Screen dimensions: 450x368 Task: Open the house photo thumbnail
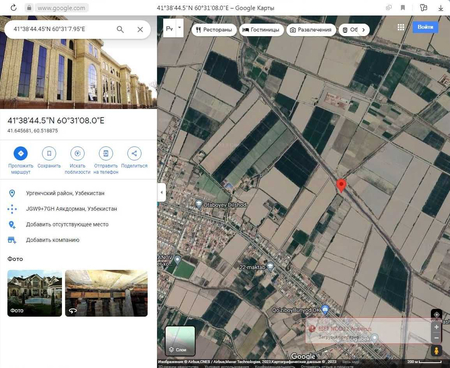[x=35, y=293]
